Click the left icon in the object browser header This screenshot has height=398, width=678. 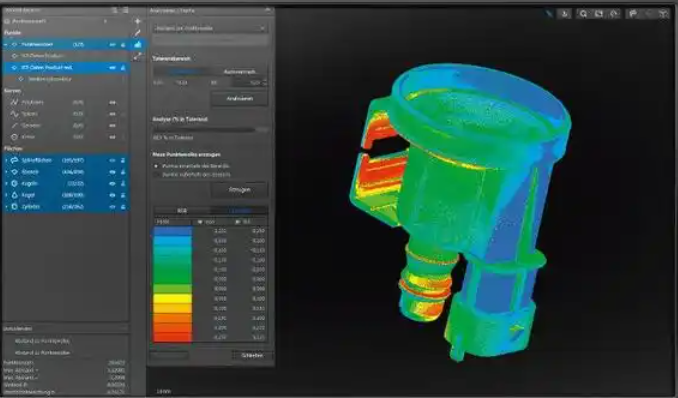(x=115, y=10)
